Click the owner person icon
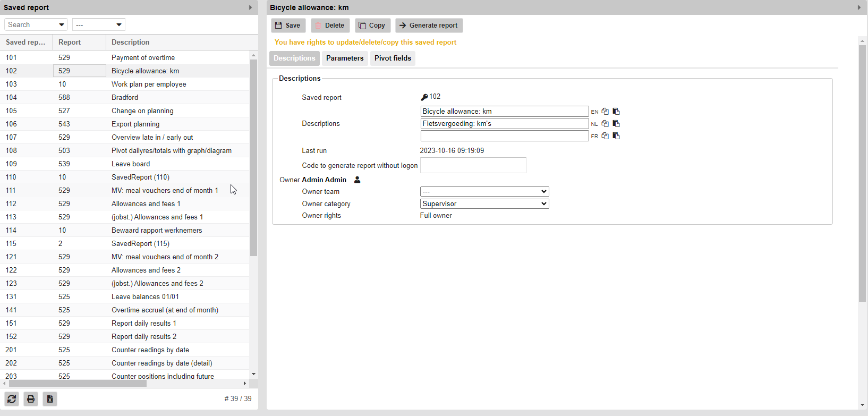The width and height of the screenshot is (868, 416). [358, 180]
